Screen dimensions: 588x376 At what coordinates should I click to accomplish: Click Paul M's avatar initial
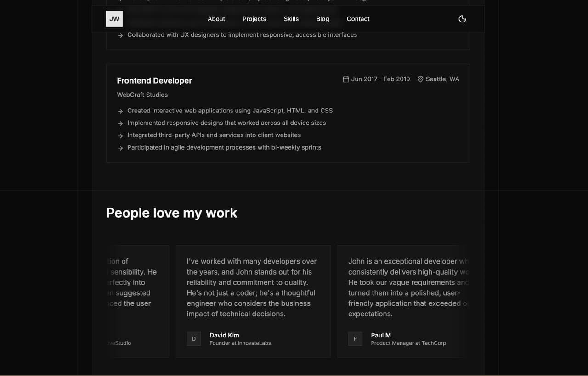[x=355, y=339]
